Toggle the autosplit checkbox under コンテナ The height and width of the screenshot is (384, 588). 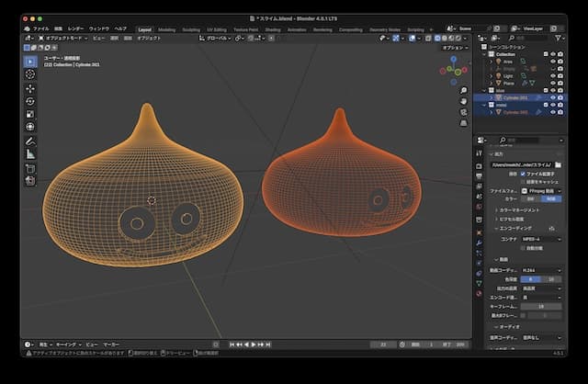pos(523,248)
